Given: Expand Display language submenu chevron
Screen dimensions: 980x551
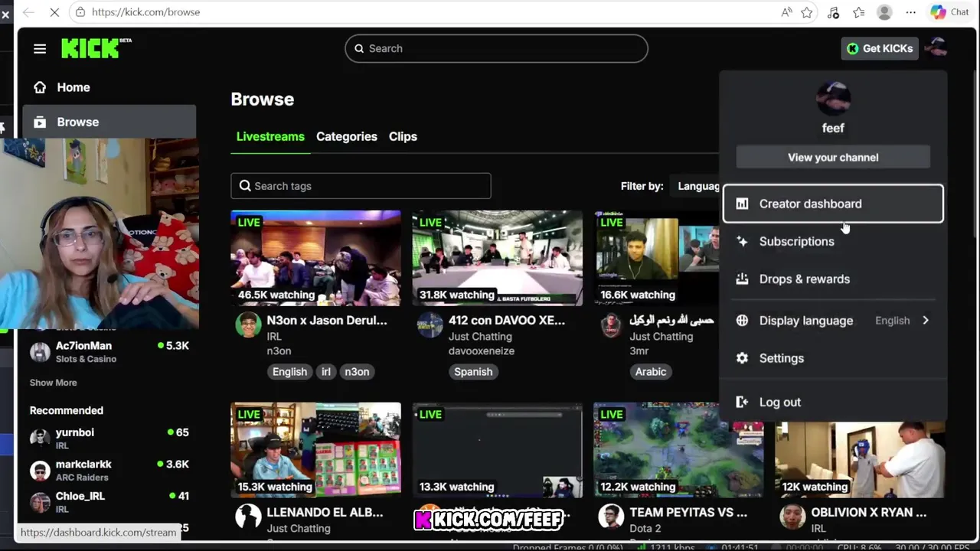Looking at the screenshot, I should 926,321.
